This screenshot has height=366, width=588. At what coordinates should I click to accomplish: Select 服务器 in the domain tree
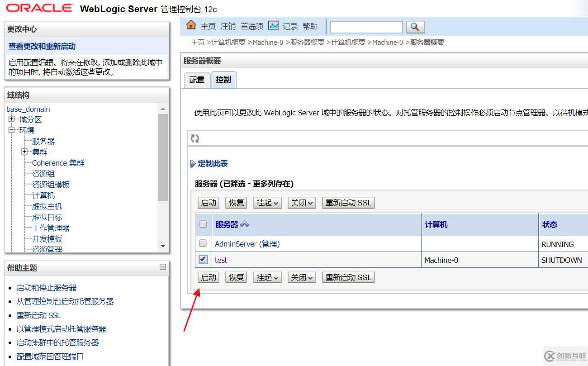tap(43, 141)
